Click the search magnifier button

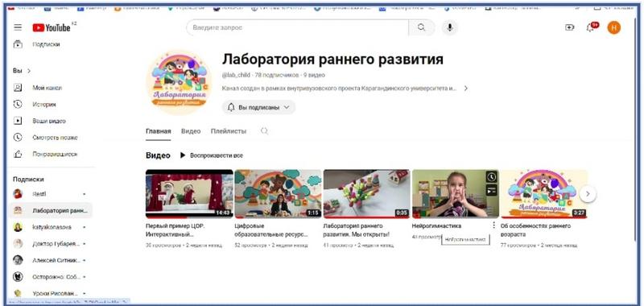point(421,27)
